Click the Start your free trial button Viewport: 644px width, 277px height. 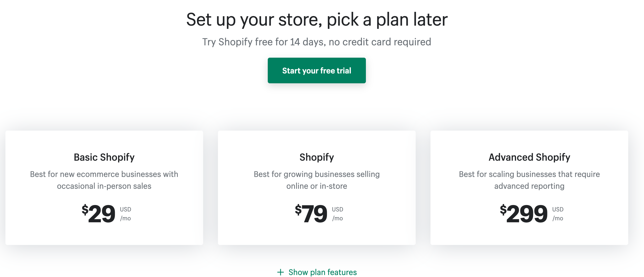pyautogui.click(x=317, y=70)
